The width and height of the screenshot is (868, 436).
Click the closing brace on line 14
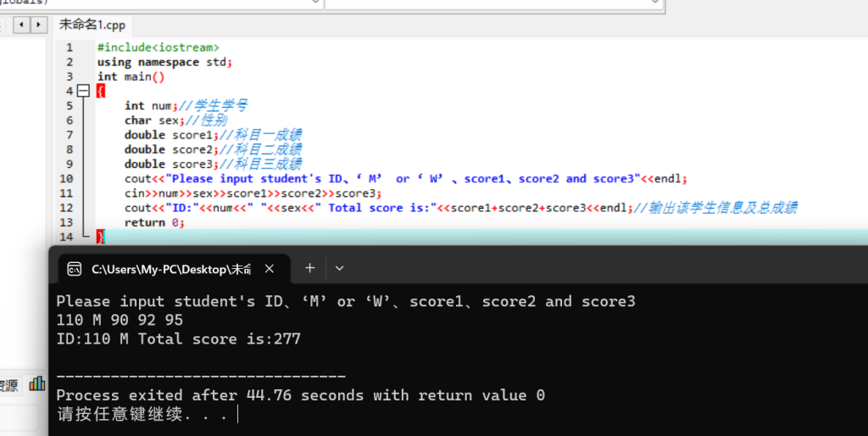[100, 237]
